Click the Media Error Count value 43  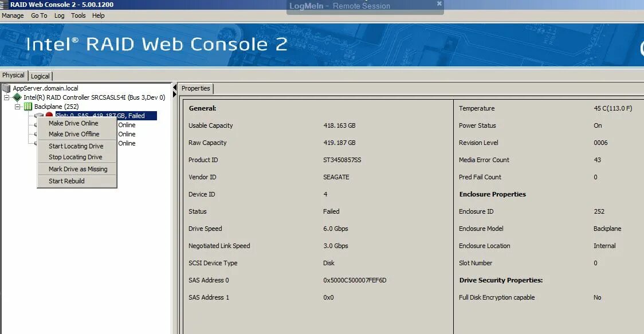(597, 160)
